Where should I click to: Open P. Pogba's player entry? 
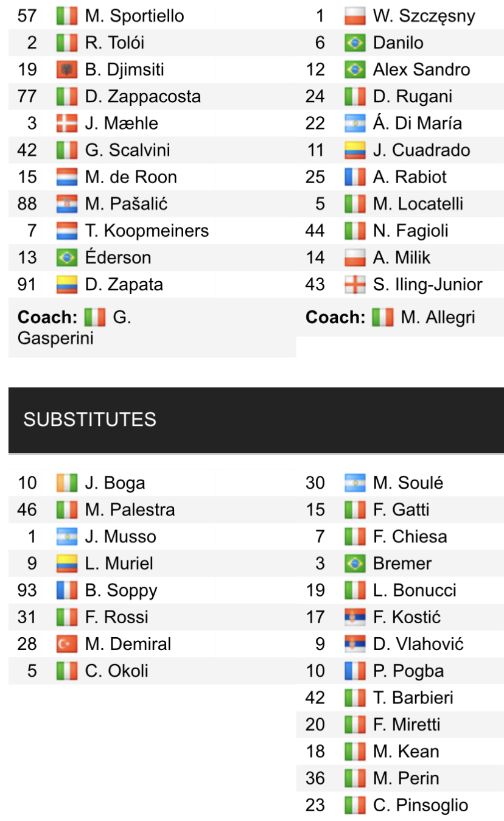pyautogui.click(x=408, y=671)
